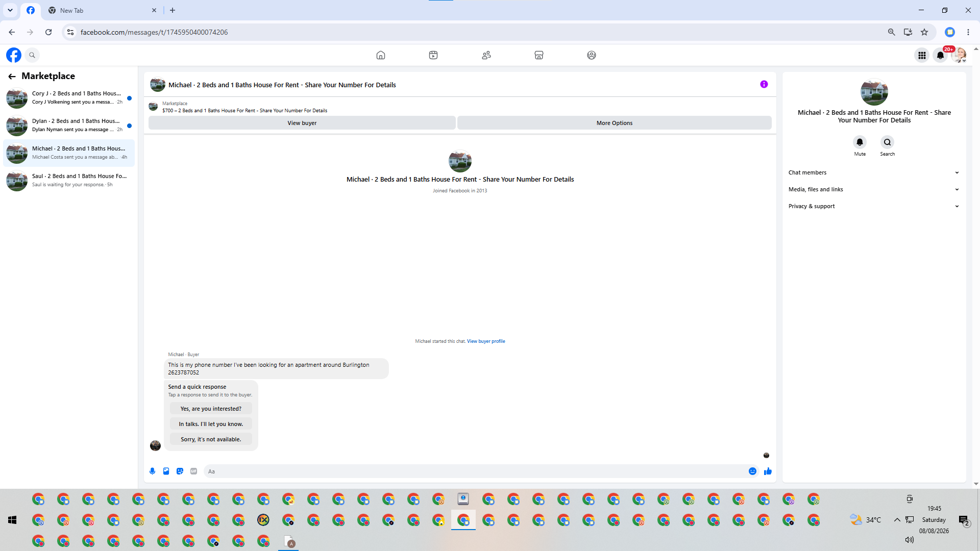Open the Saul conversation
This screenshot has width=980, height=551.
(x=69, y=181)
